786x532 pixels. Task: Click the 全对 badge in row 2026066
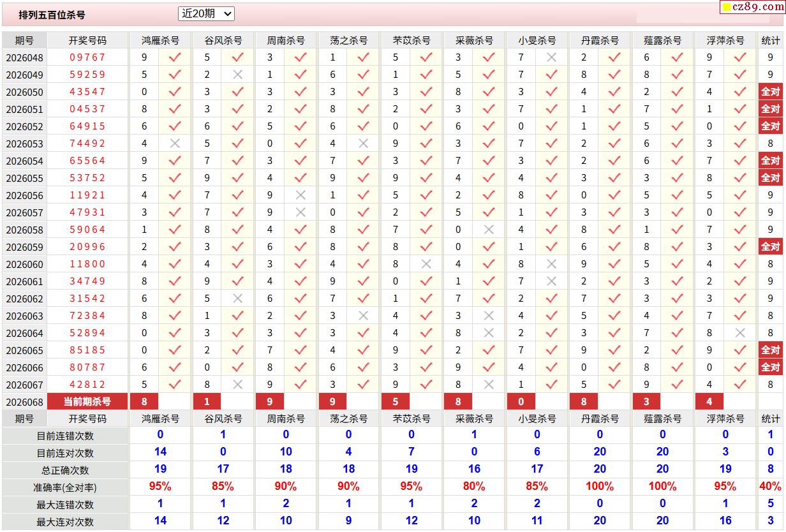point(771,367)
